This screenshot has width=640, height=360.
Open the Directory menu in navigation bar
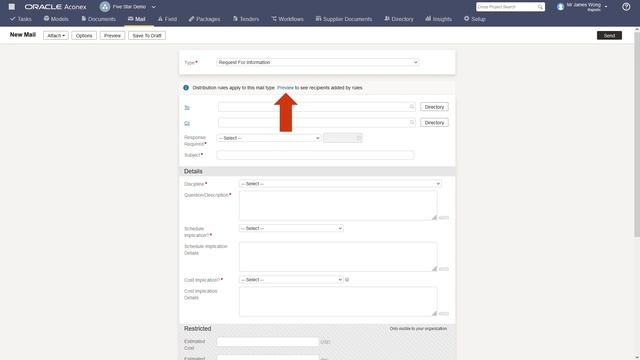(x=399, y=19)
